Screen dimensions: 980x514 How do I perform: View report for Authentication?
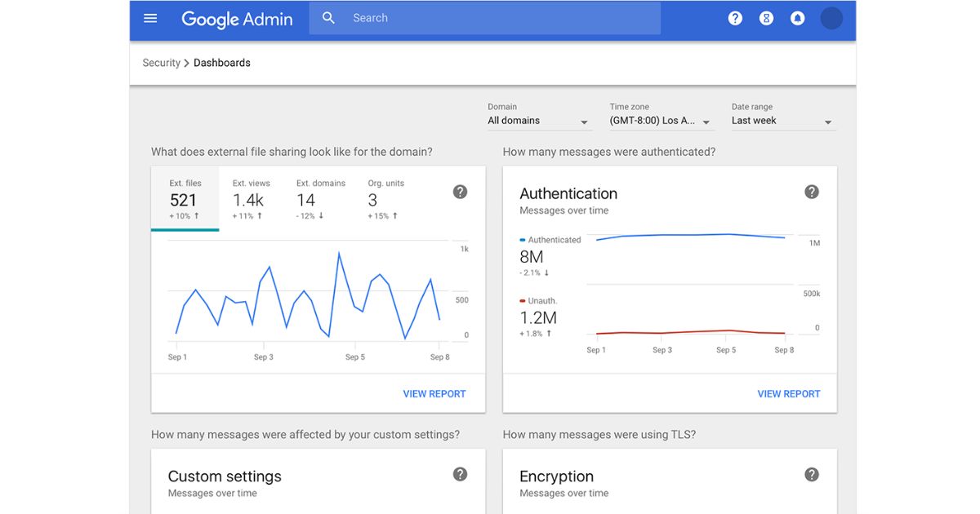(788, 393)
